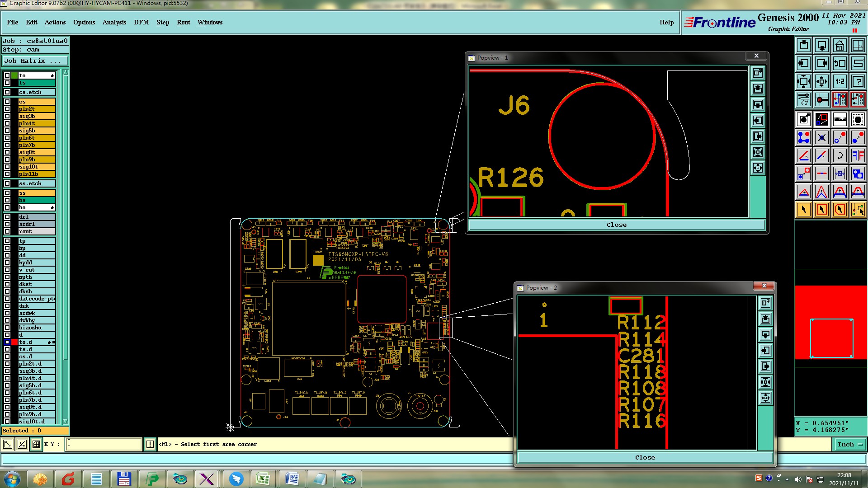
Task: Toggle the 'drl' layer checkbox
Action: 7,217
